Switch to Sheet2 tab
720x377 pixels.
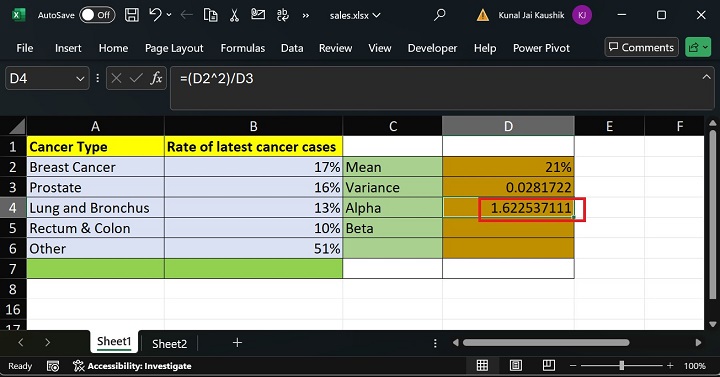coord(169,343)
